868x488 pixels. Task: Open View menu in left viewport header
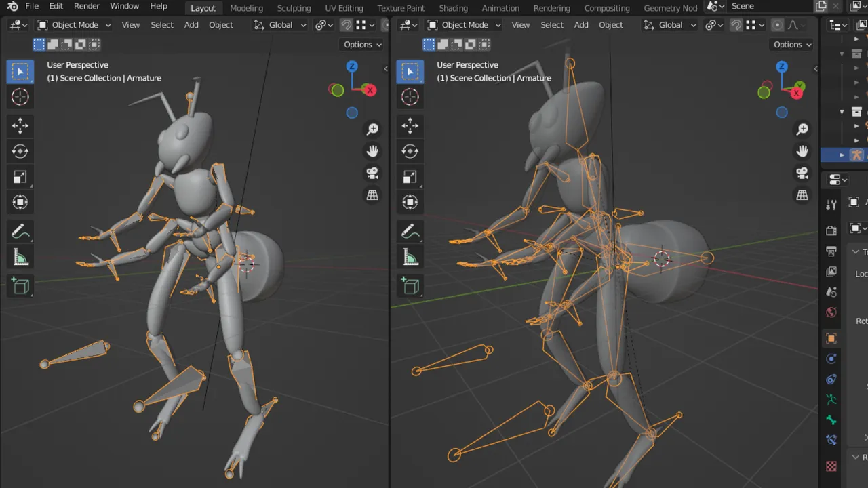131,25
